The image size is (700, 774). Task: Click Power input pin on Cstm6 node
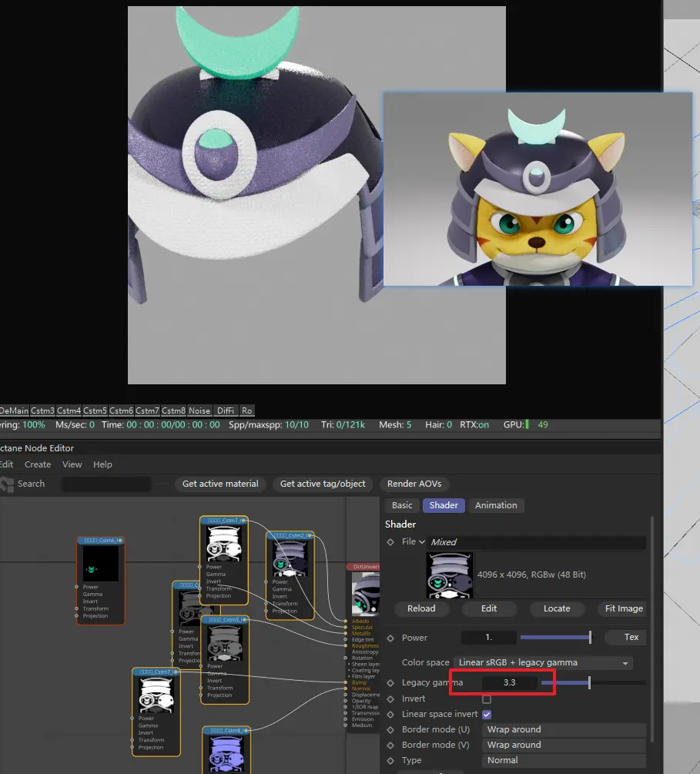coord(76,587)
